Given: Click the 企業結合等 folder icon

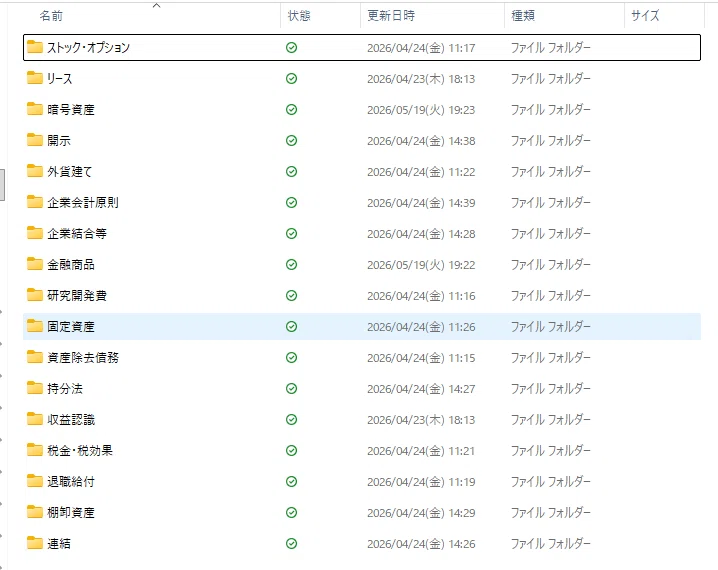Looking at the screenshot, I should tap(35, 233).
